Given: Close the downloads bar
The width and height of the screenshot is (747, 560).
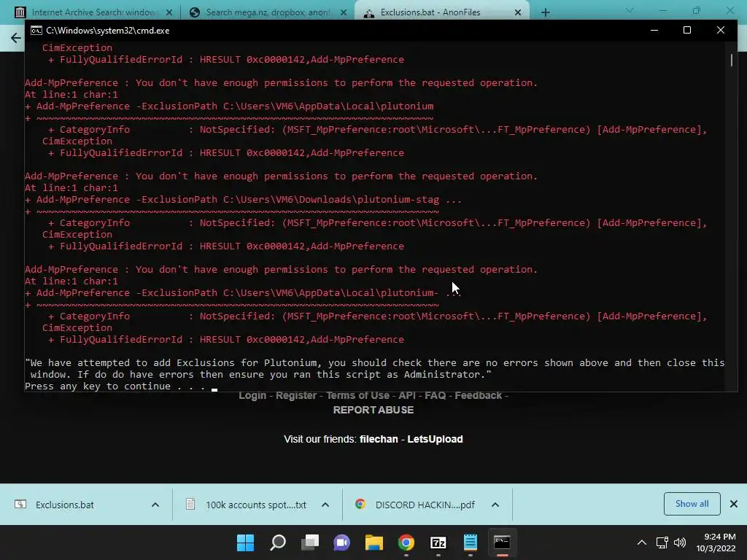Looking at the screenshot, I should click(734, 504).
